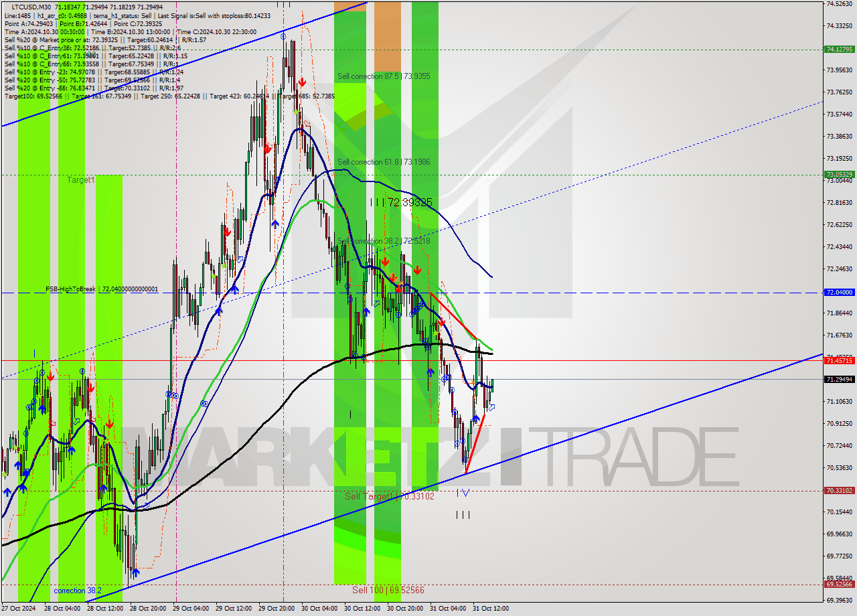Click the 'I V' wave label near trendline
This screenshot has width=857, height=616.
(x=463, y=493)
